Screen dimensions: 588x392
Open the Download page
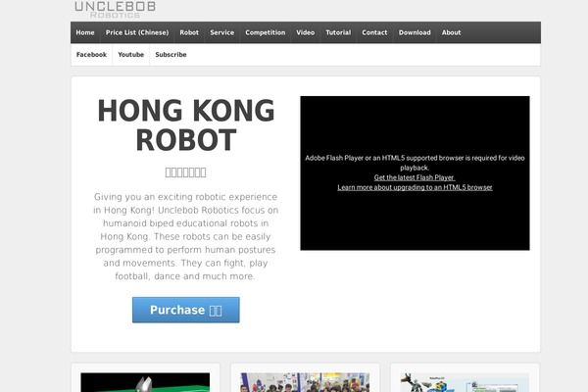pos(415,32)
